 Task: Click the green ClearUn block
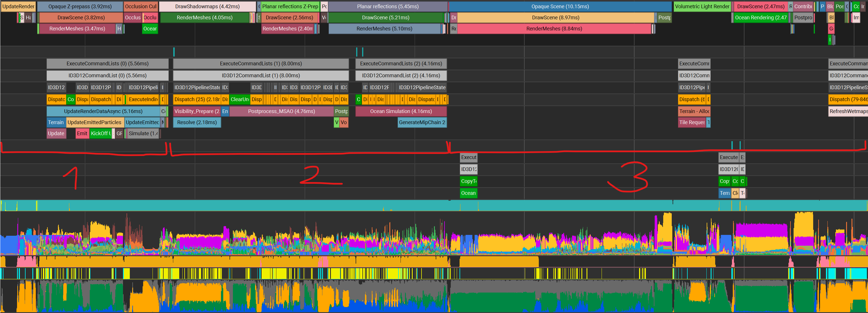(239, 99)
